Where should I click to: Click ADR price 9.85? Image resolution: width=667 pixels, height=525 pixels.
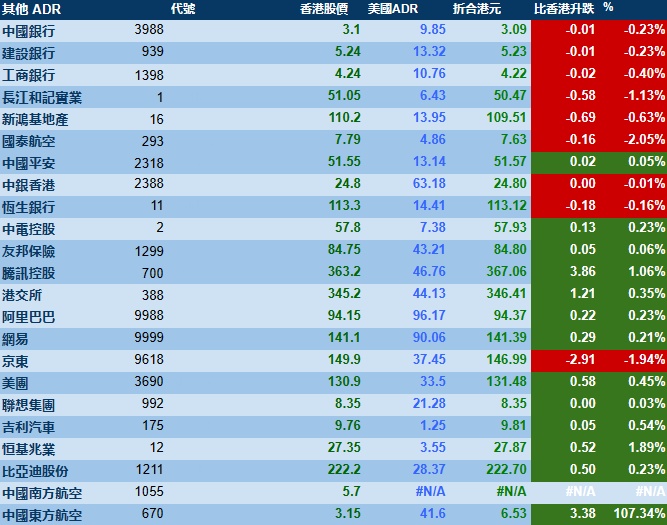click(x=433, y=29)
